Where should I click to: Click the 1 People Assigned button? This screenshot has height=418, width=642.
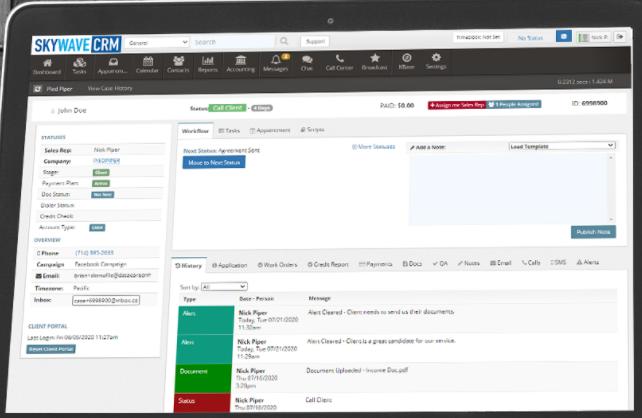(x=513, y=104)
